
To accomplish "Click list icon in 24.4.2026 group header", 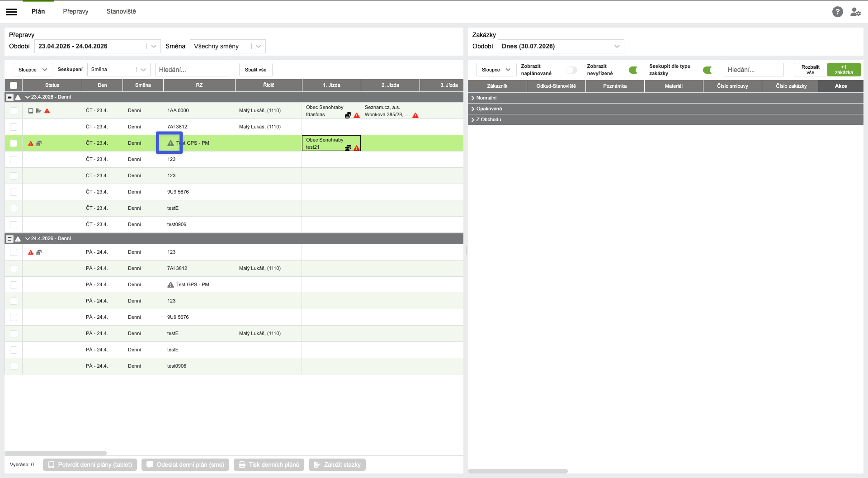I will 9,239.
